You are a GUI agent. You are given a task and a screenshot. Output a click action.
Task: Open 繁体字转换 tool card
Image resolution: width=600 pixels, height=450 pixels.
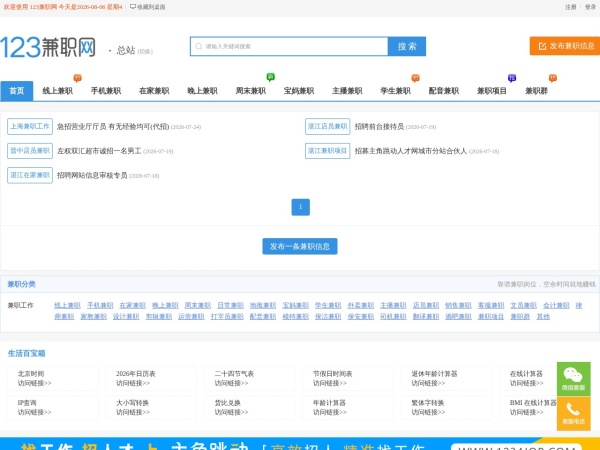[446, 408]
